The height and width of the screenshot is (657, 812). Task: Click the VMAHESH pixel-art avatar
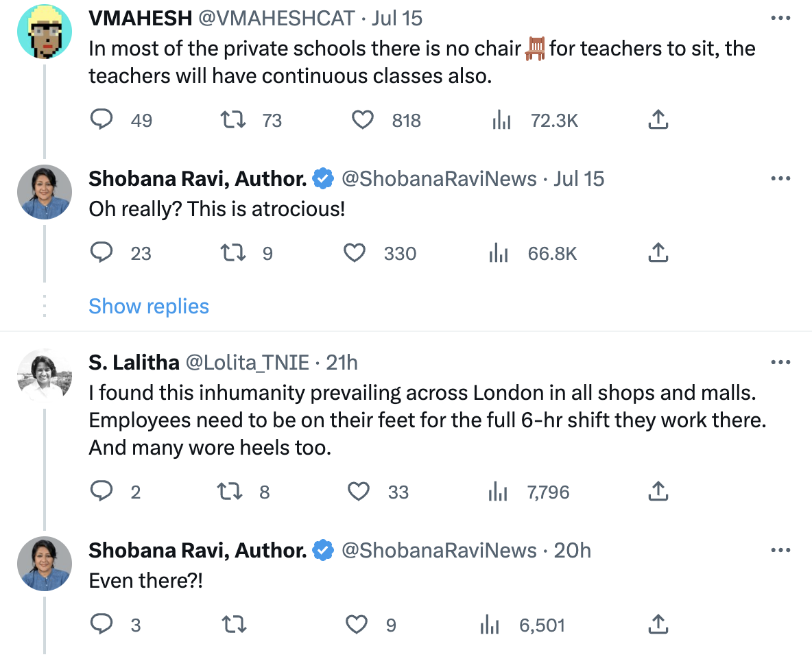pos(45,33)
